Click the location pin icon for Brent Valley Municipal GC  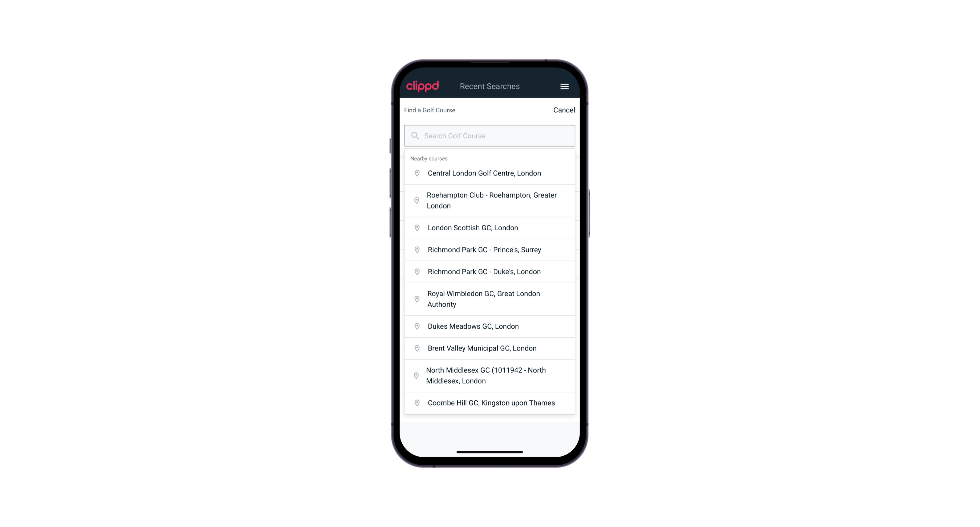(416, 348)
